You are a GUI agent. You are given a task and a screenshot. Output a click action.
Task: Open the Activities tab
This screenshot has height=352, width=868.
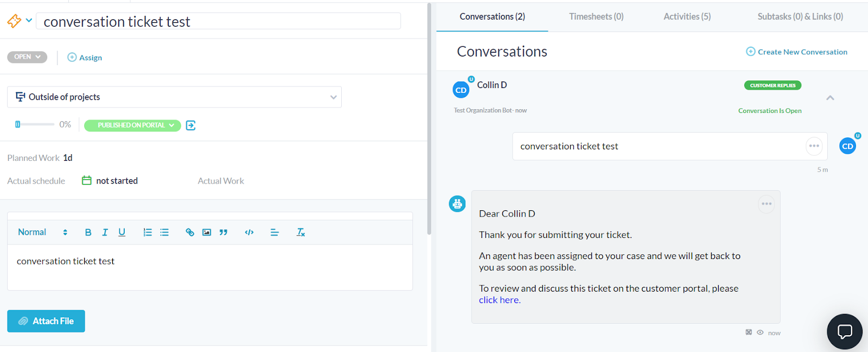687,17
